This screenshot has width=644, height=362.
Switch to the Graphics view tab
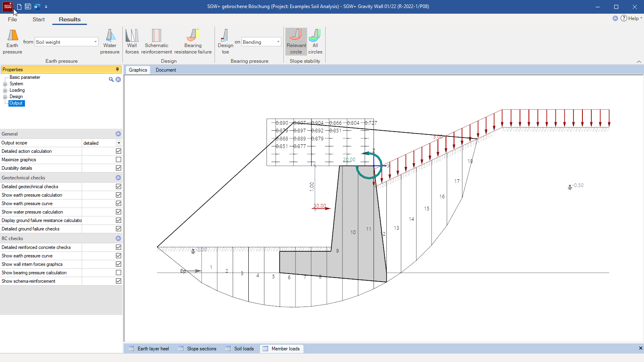tap(138, 70)
